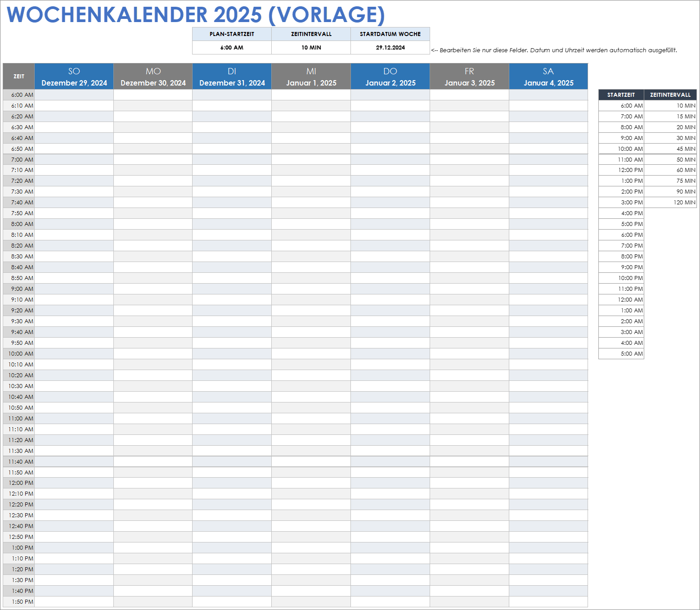Select 11:00 PM in the Startzeit list
Screen dimensions: 700x610
coord(621,289)
